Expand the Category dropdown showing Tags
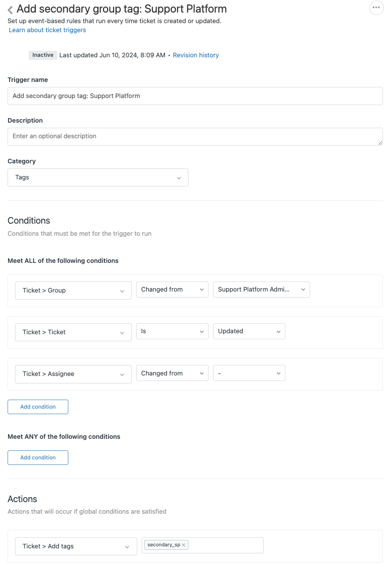392x573 pixels. coord(98,177)
